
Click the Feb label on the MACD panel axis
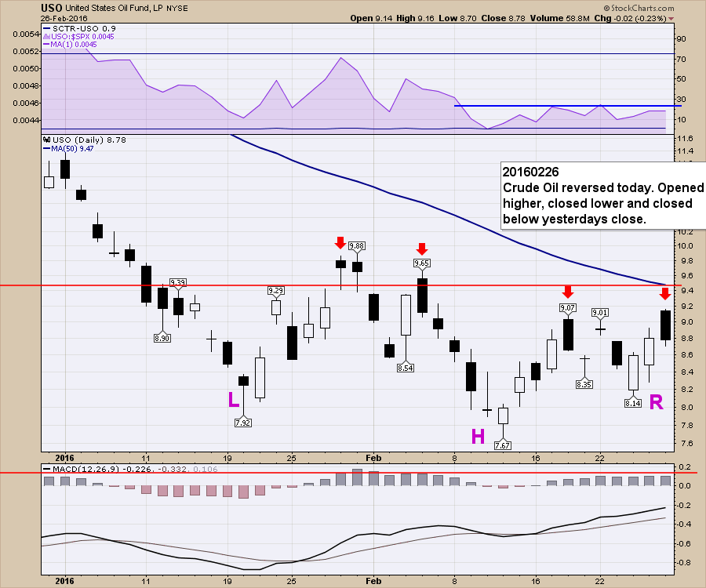point(373,581)
